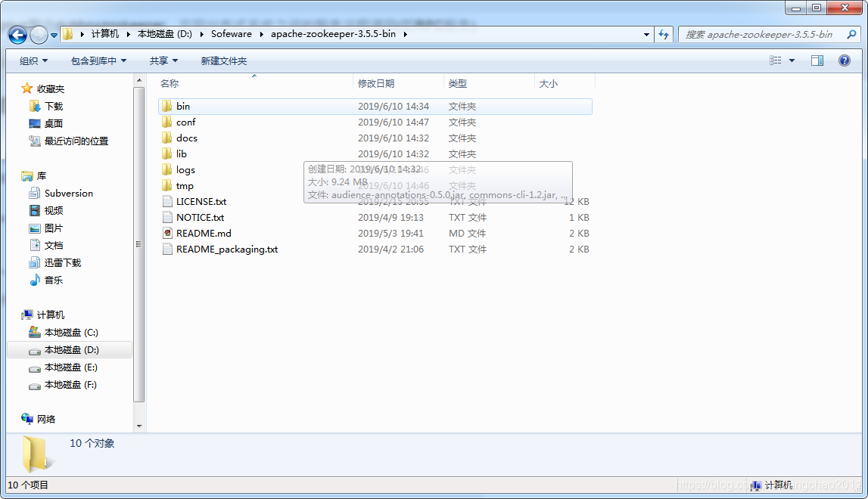Select the LICENSE.txt file icon

pyautogui.click(x=167, y=201)
